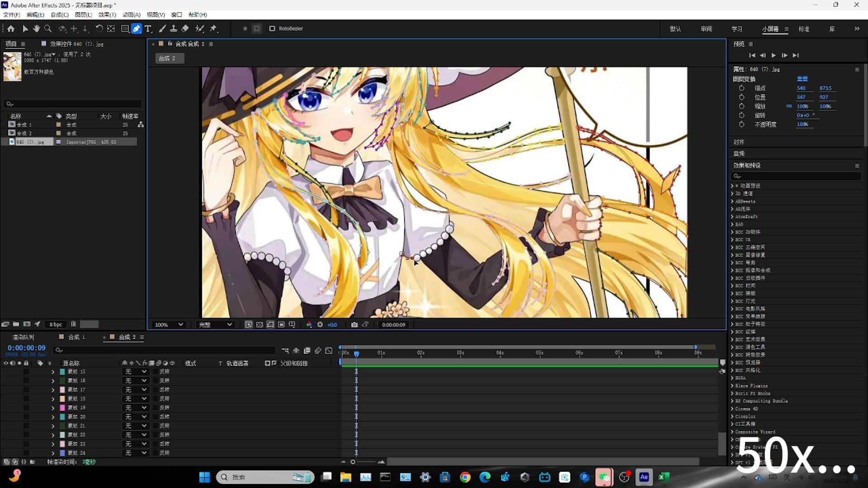Toggle invert checkbox for mask 23

(156, 444)
